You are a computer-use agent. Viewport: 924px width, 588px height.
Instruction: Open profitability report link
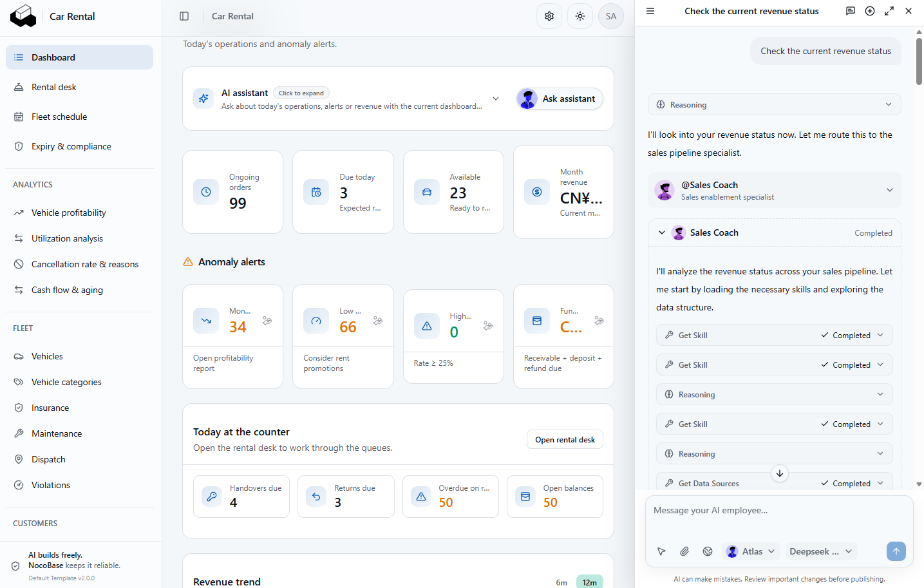[x=223, y=363]
